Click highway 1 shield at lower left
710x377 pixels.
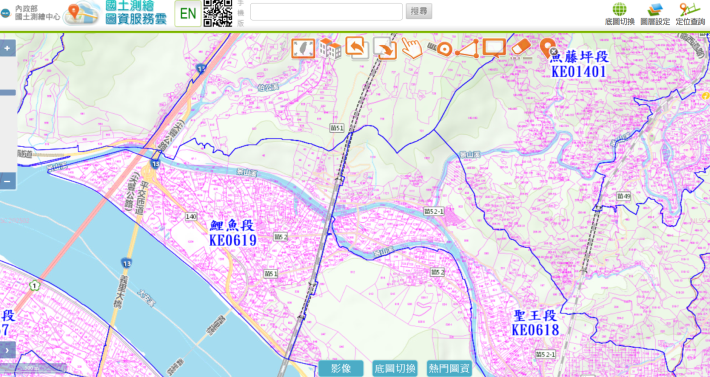click(x=35, y=286)
